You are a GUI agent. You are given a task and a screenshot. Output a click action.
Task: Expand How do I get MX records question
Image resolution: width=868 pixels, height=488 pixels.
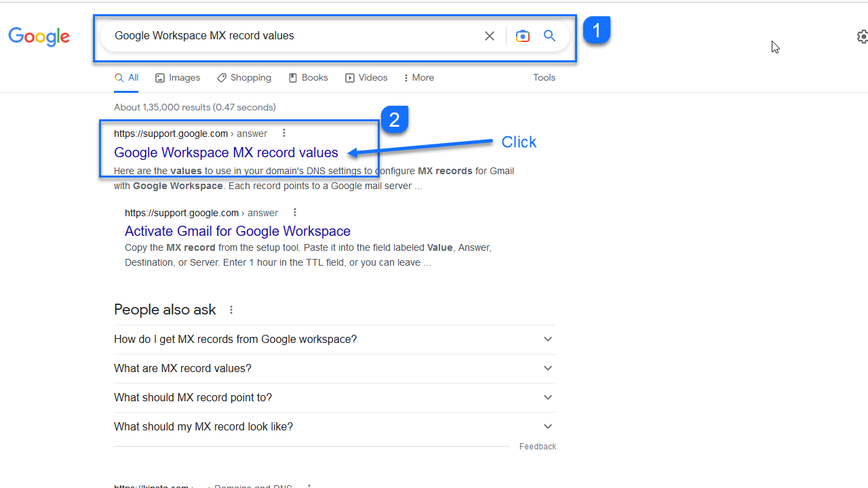coord(334,340)
